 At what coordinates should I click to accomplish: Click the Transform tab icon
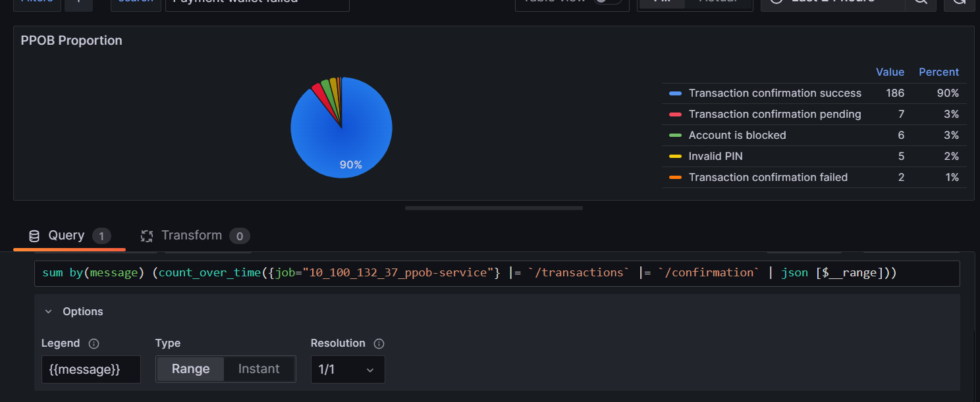[x=148, y=236]
